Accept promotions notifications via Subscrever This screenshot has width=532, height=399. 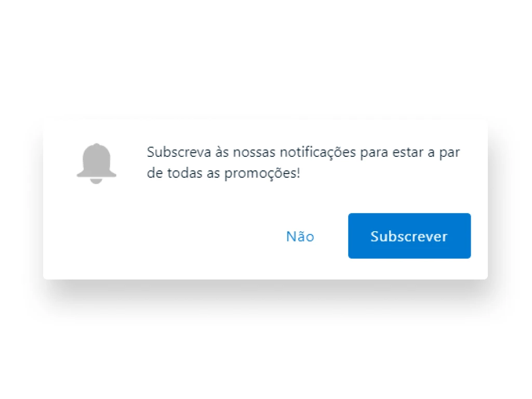coord(409,236)
